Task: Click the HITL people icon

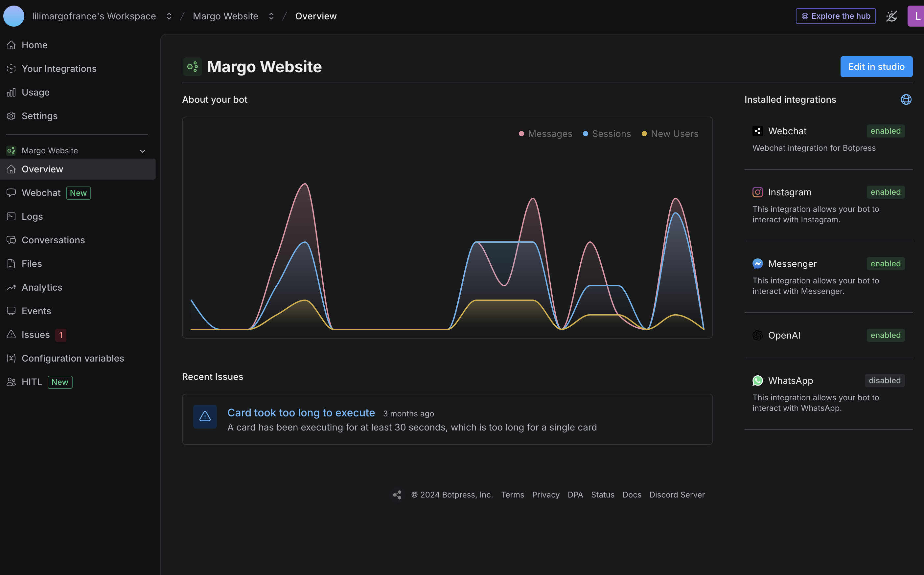Action: coord(11,382)
